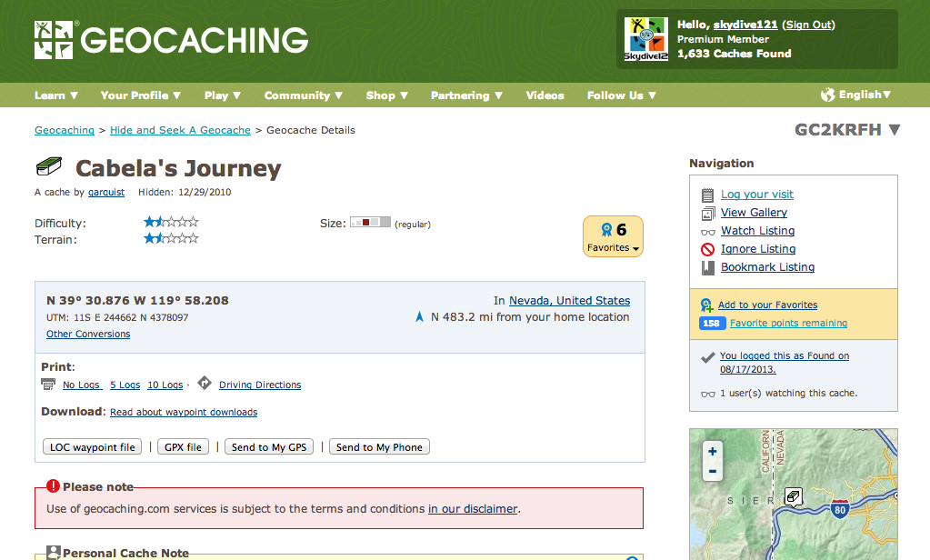Click the Log your visit link
The image size is (930, 560).
click(x=756, y=195)
